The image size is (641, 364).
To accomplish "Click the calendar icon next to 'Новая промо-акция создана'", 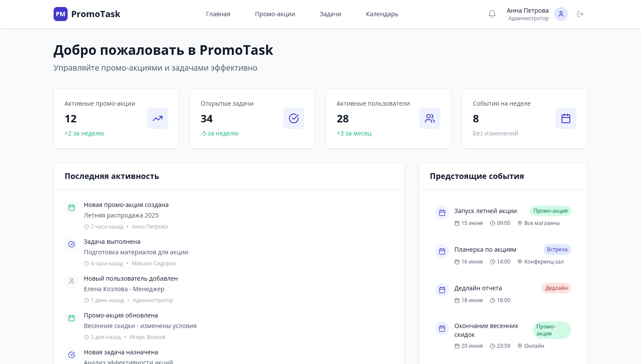I will 72,207.
